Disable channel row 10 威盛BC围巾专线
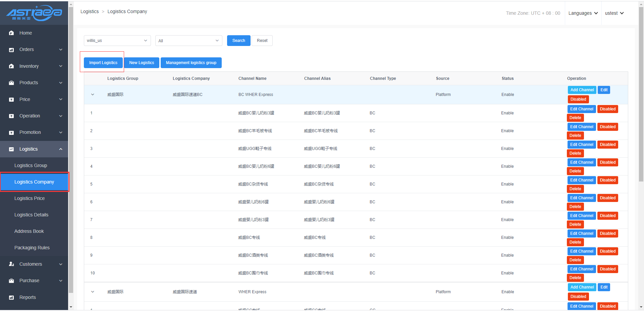Image resolution: width=644 pixels, height=311 pixels. 607,269
